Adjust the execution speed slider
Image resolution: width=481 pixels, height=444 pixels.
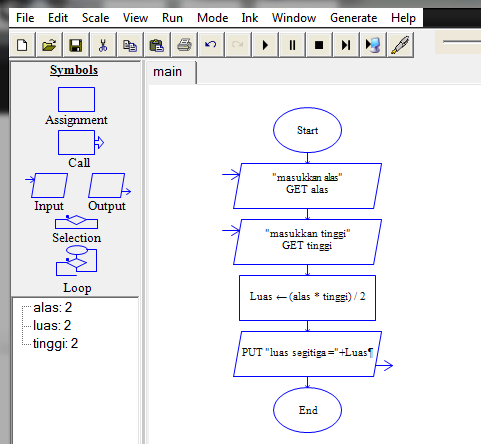462,42
